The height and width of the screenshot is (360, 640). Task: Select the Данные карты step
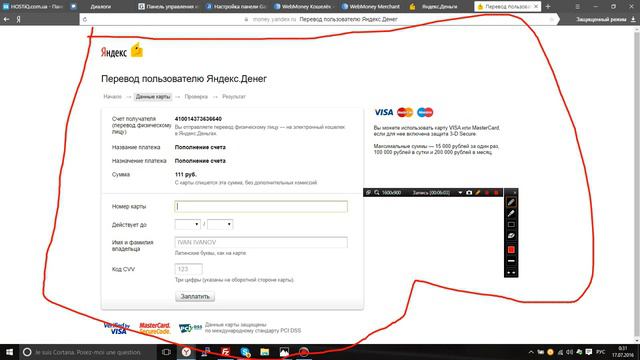[x=153, y=97]
